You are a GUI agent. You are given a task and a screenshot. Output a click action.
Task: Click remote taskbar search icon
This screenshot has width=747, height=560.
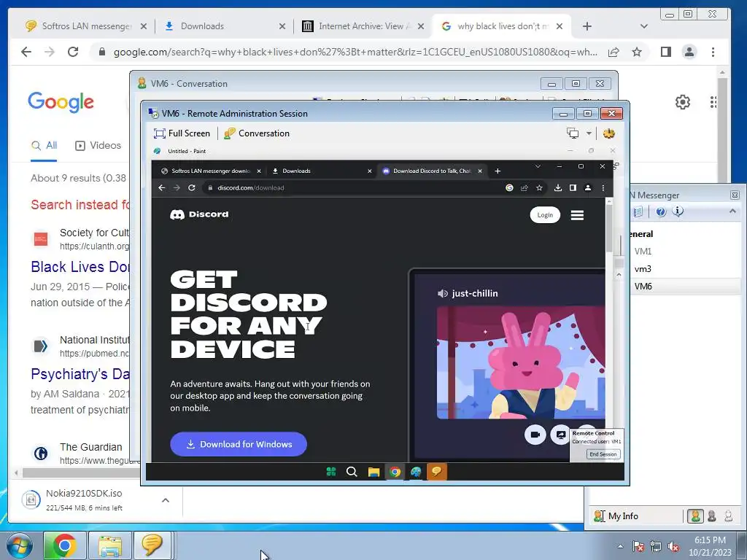tap(352, 472)
